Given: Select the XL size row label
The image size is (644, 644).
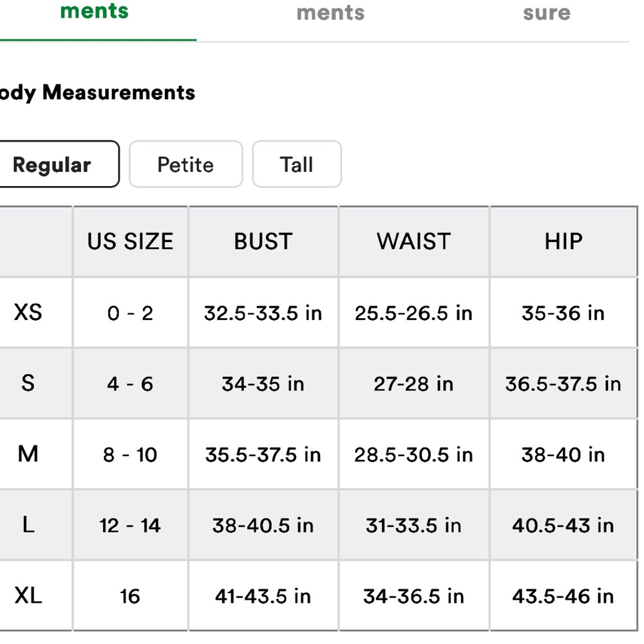Looking at the screenshot, I should click(x=28, y=596).
